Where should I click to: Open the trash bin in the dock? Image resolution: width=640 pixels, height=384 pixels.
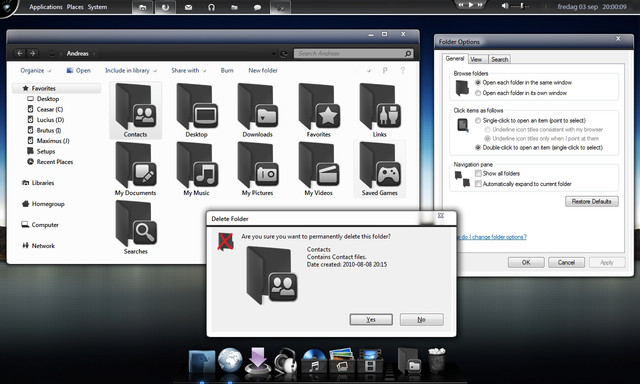pos(437,360)
